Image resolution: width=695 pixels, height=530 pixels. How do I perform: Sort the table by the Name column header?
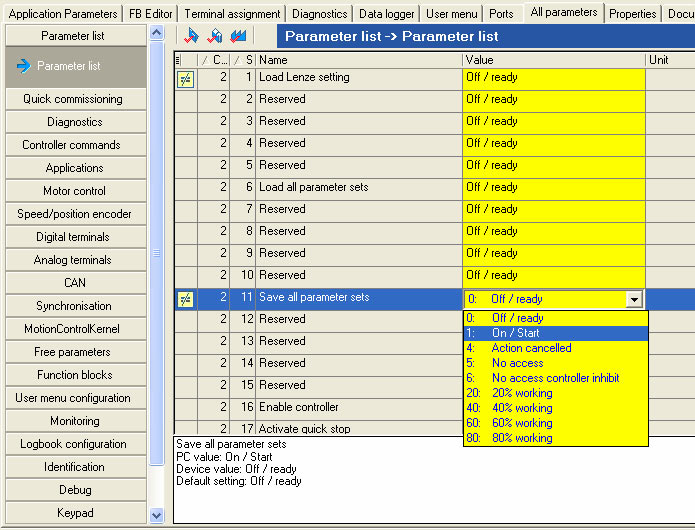(358, 60)
